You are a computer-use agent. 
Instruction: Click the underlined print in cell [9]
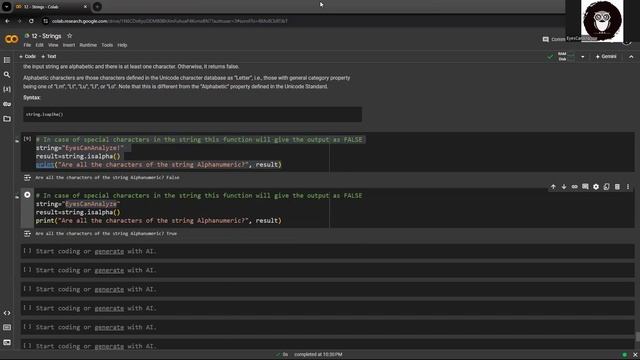tap(45, 164)
